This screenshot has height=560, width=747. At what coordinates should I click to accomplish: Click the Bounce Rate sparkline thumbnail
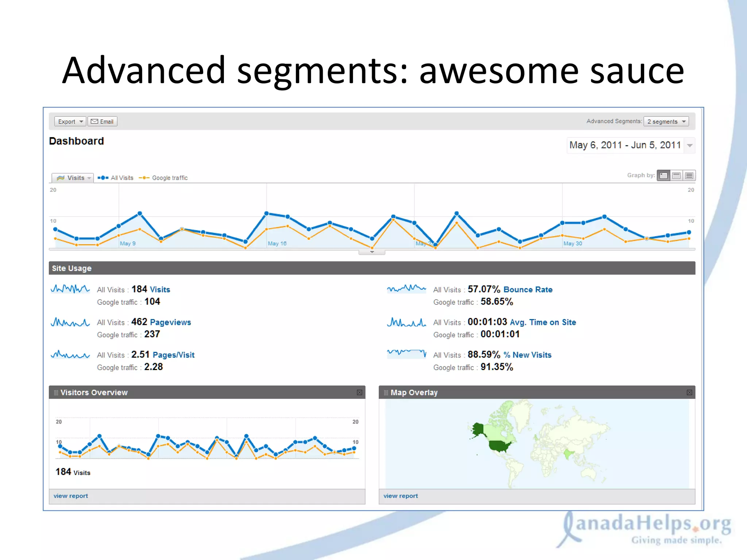tap(406, 289)
